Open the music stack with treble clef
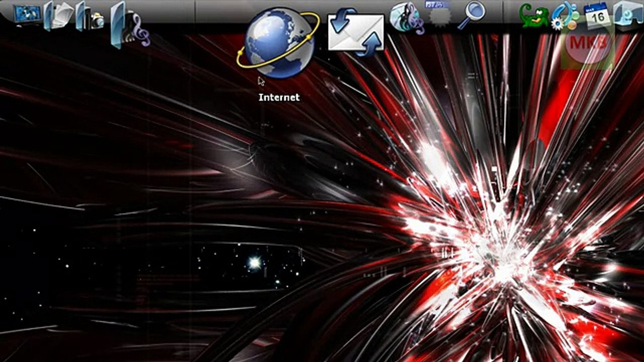Viewport: 644px width, 362px height. point(130,25)
